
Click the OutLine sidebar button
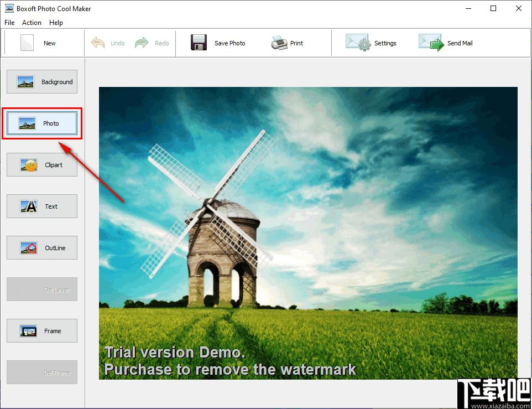[42, 248]
